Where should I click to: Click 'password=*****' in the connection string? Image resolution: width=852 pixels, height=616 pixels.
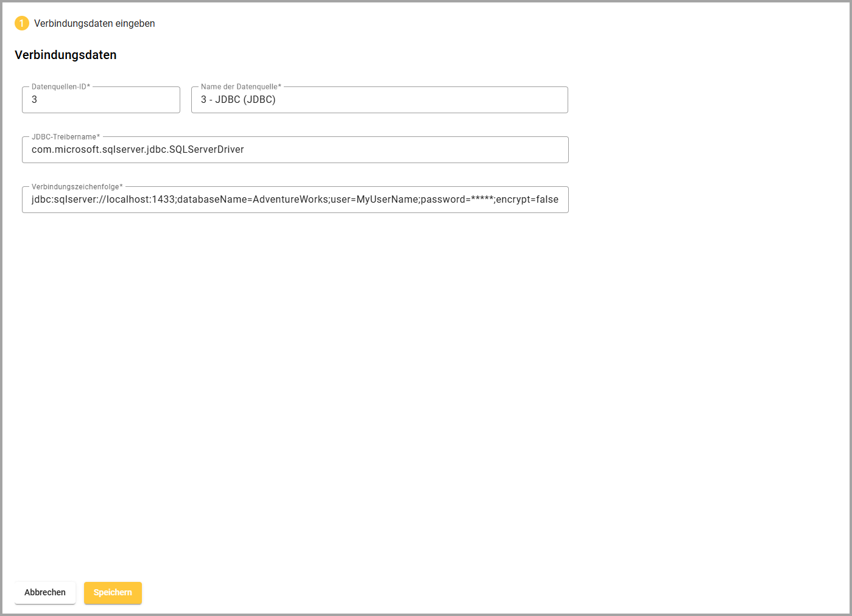tap(457, 200)
